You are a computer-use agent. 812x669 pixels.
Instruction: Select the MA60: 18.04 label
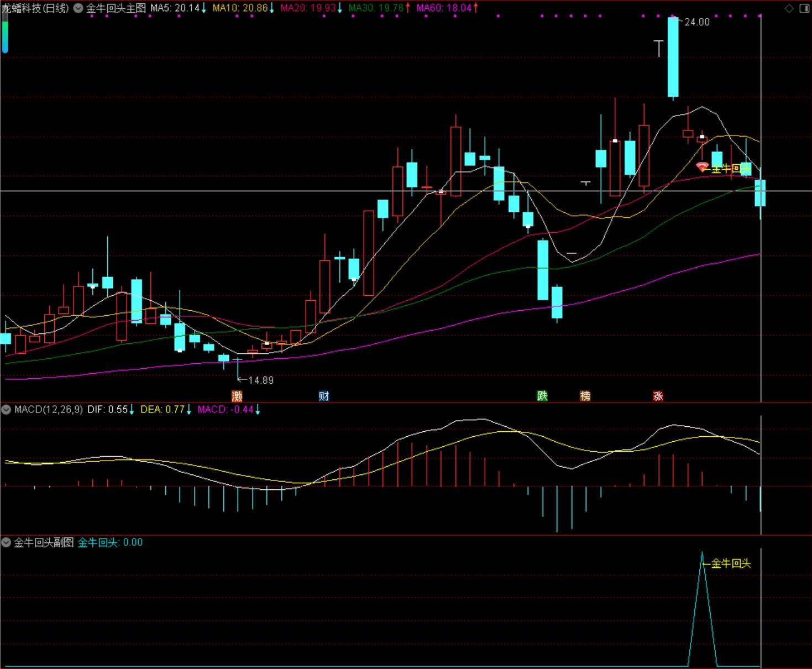click(444, 8)
